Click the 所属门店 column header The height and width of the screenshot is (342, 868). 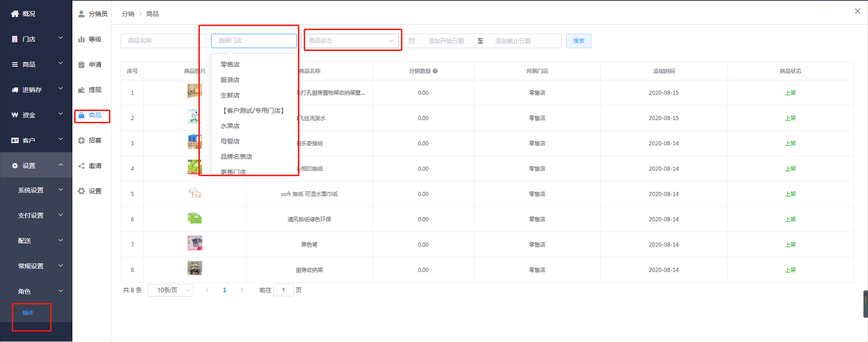537,71
